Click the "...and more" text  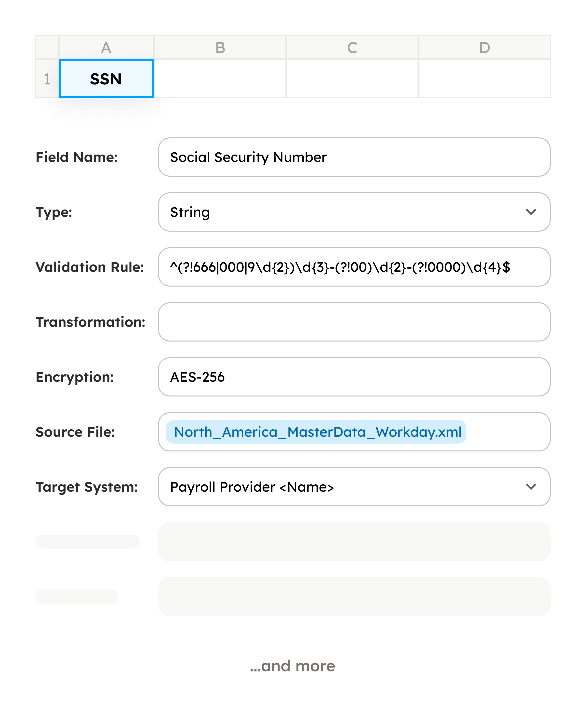pos(293,666)
